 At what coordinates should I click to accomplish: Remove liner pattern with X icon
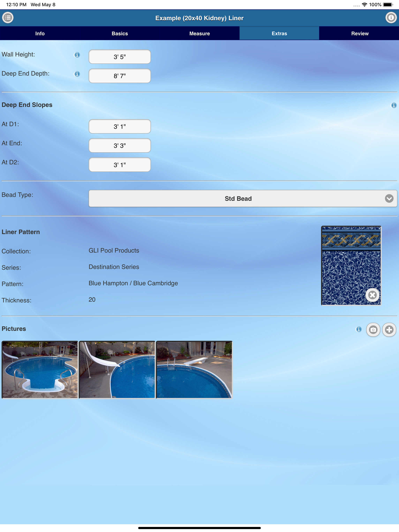click(x=372, y=295)
